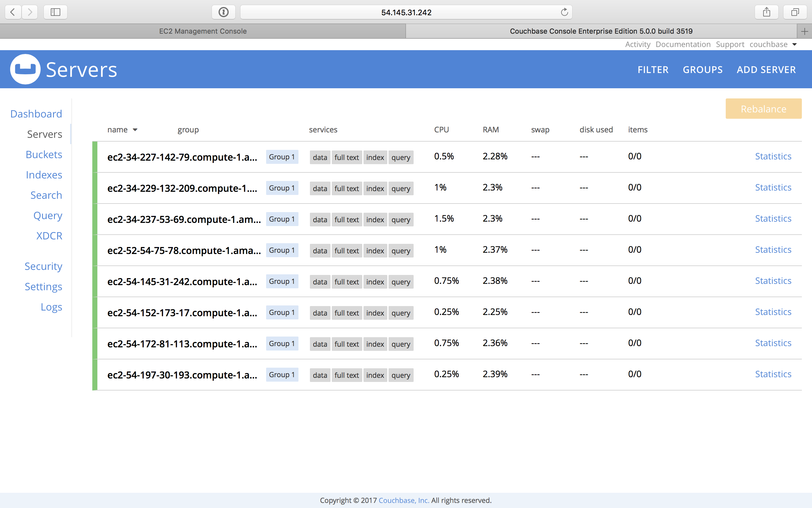The width and height of the screenshot is (812, 508).
Task: Open Statistics for ec2-54-197-30-193
Action: 773,374
